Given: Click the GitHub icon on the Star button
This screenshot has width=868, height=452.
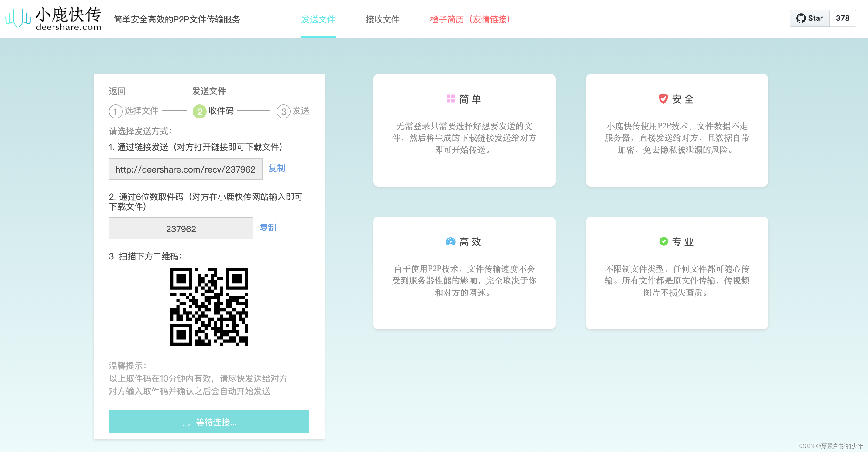Looking at the screenshot, I should [x=801, y=18].
